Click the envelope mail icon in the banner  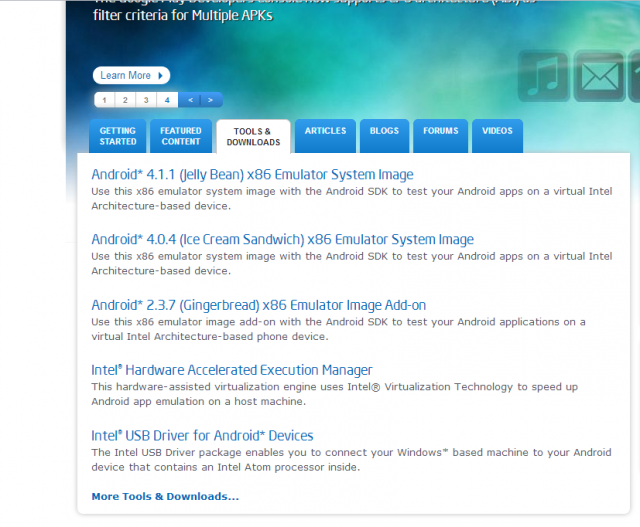pos(599,76)
